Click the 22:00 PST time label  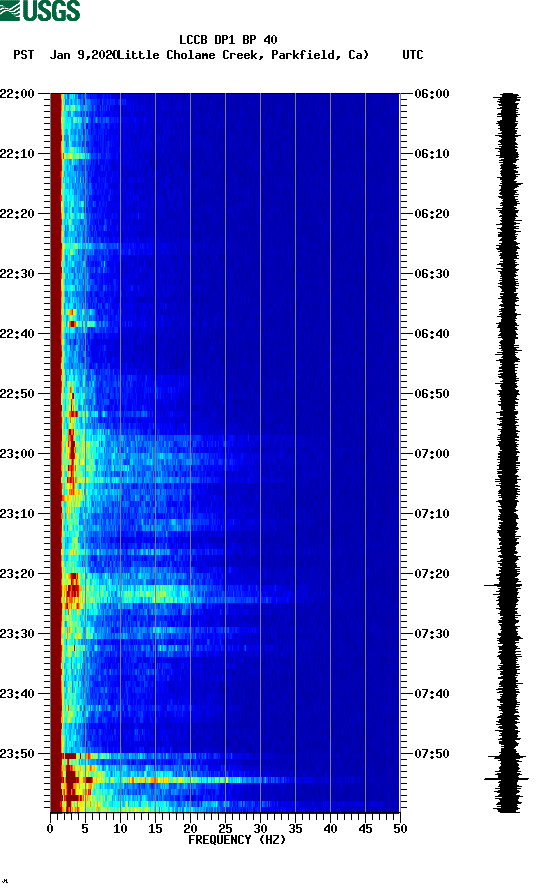[x=17, y=94]
